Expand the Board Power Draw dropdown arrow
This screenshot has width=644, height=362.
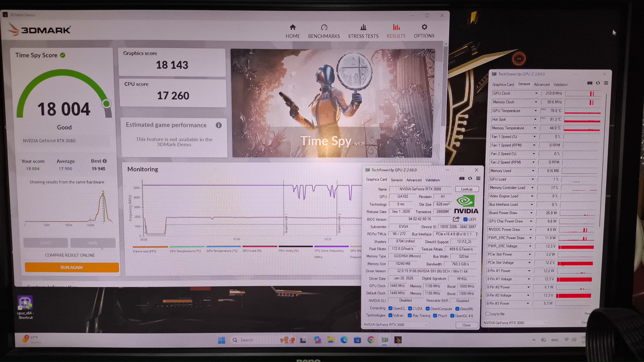531,213
